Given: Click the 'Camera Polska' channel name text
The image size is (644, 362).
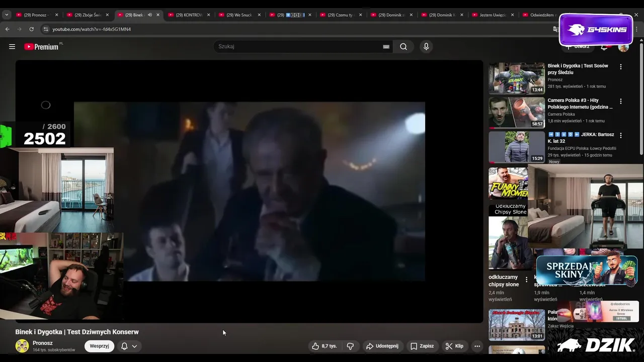Looking at the screenshot, I should point(561,114).
